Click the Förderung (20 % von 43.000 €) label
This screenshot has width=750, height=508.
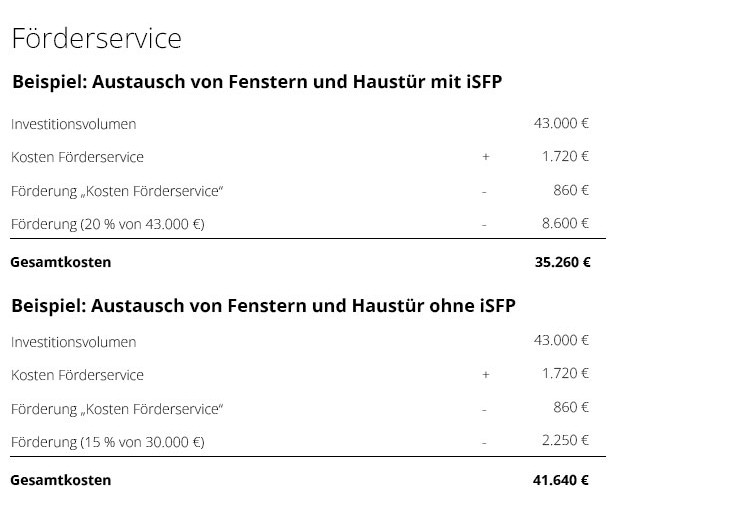point(107,224)
